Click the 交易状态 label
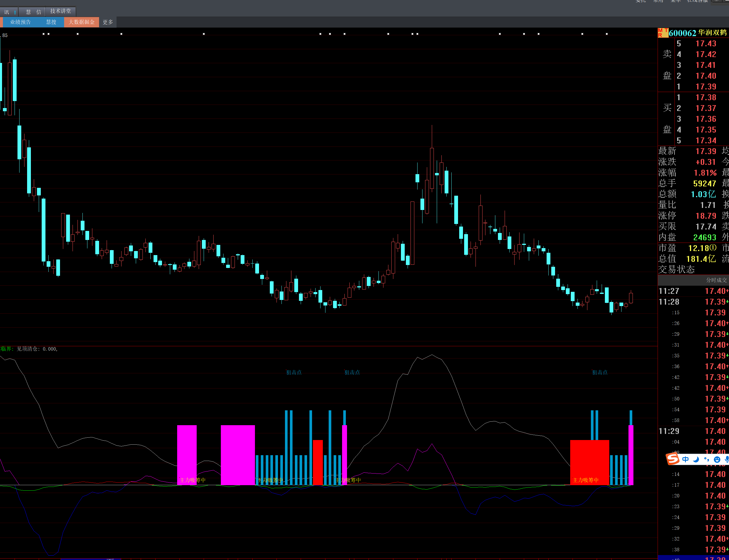Image resolution: width=729 pixels, height=560 pixels. point(676,269)
